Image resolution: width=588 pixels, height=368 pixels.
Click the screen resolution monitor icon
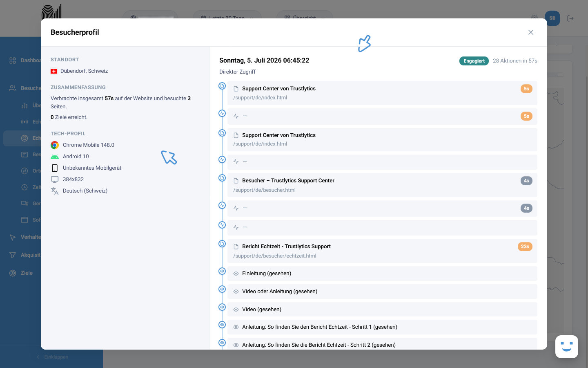(55, 180)
